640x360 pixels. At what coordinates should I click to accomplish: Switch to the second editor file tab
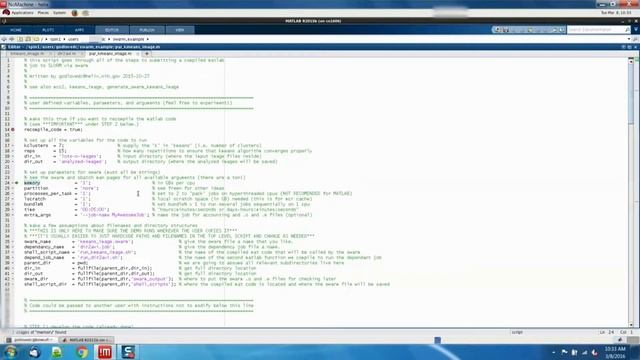69,53
